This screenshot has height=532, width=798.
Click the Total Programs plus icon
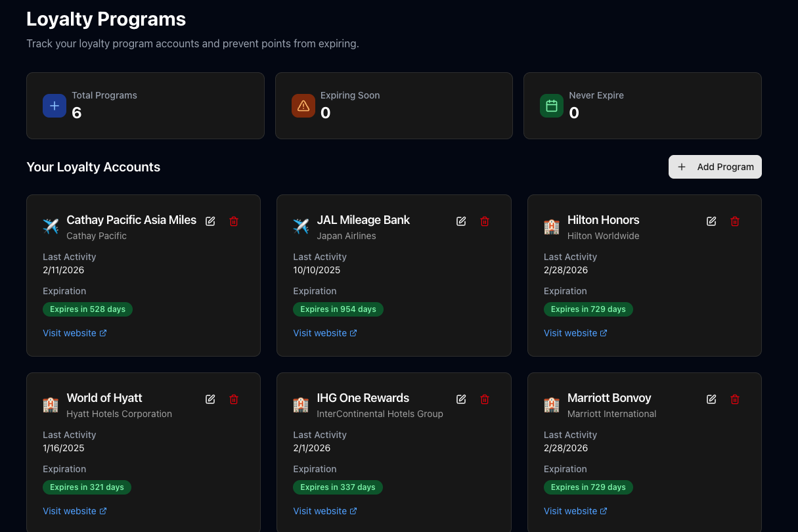coord(55,106)
